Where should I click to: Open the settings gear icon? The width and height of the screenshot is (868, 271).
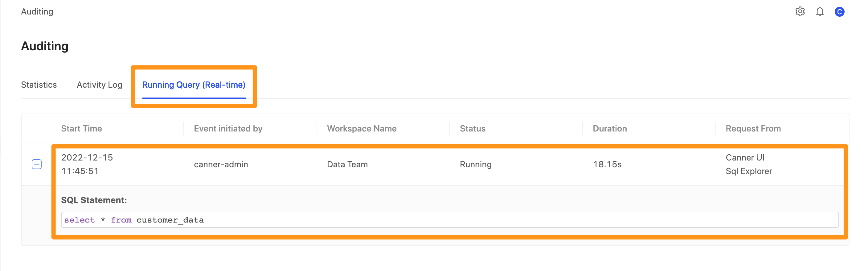click(800, 11)
